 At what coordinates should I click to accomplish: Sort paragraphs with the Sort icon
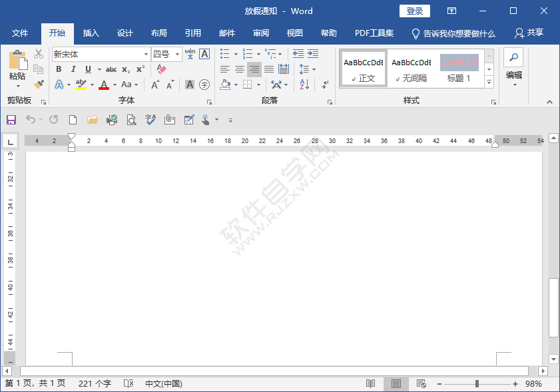[x=304, y=85]
